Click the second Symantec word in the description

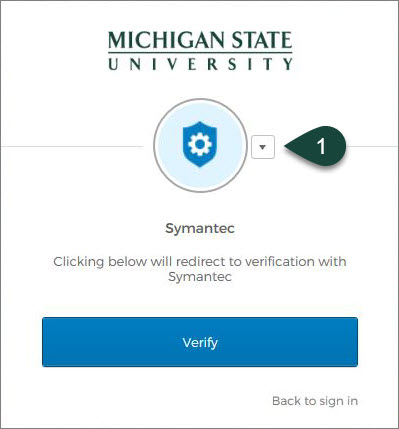coord(200,277)
